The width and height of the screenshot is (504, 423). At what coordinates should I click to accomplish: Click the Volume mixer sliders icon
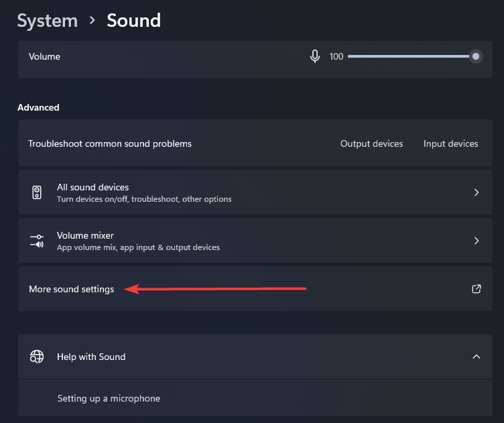[x=37, y=241]
